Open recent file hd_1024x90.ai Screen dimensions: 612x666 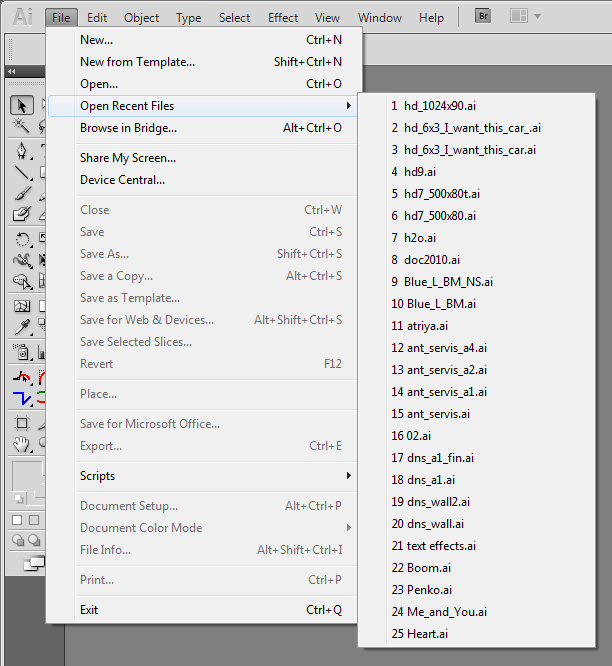pos(477,106)
